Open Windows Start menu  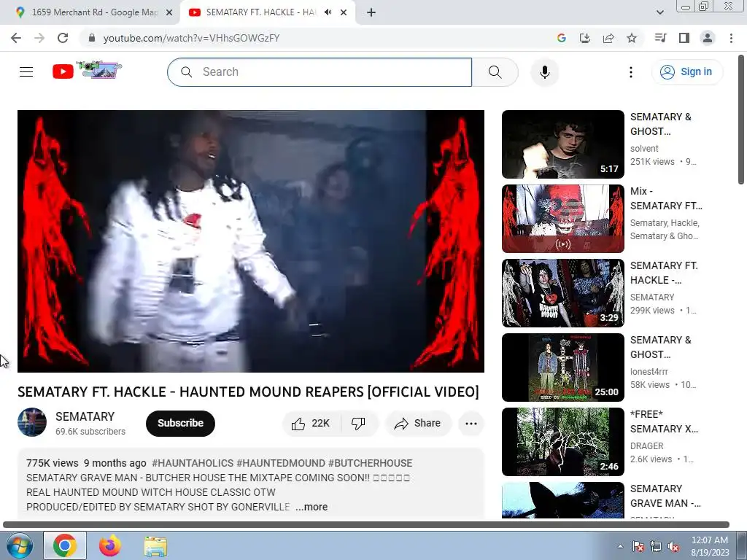pos(18,545)
